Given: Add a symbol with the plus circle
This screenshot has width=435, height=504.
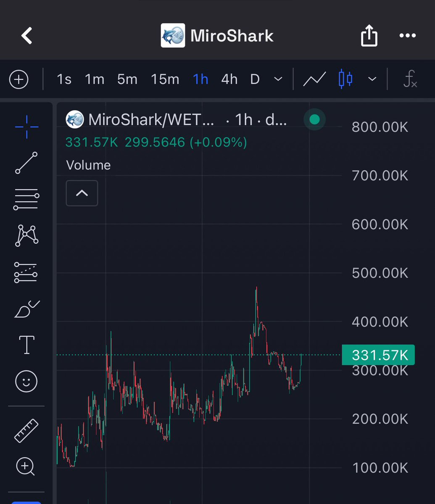Looking at the screenshot, I should pyautogui.click(x=18, y=79).
